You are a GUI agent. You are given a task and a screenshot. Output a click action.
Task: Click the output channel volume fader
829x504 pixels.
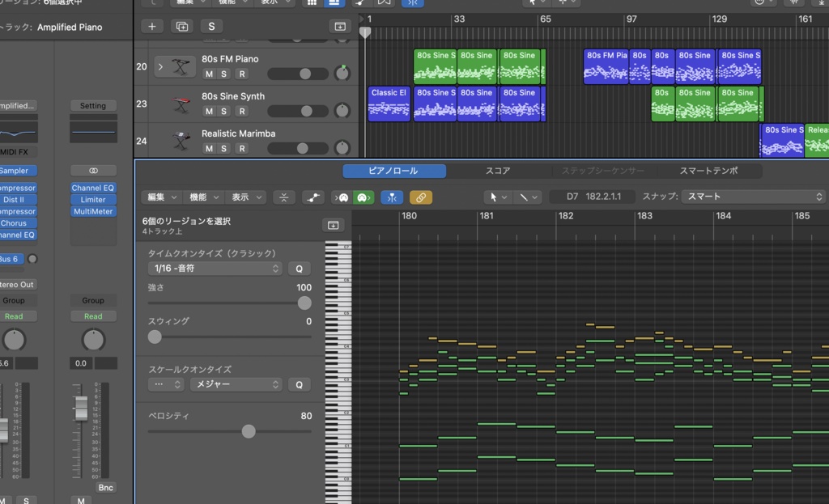pyautogui.click(x=81, y=408)
